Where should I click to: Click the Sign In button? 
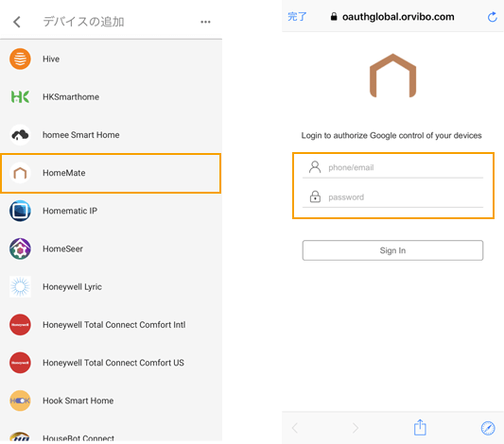coord(392,250)
